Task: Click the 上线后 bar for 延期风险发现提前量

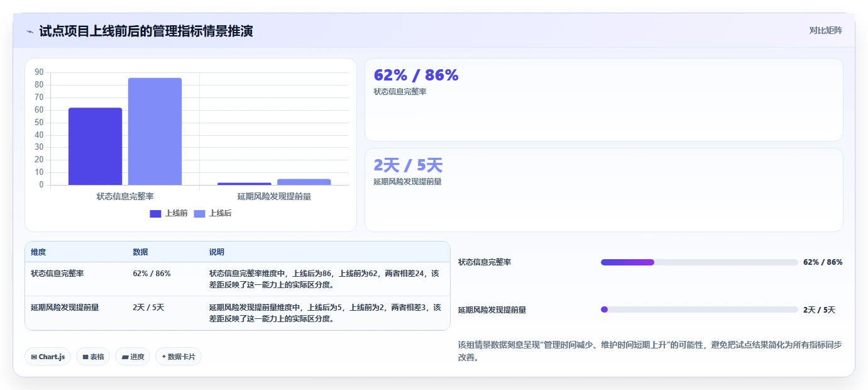Action: click(304, 182)
